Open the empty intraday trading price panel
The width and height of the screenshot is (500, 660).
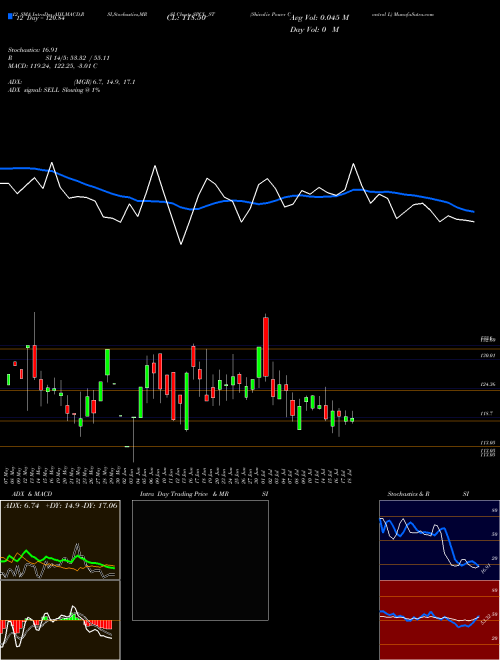click(200, 560)
